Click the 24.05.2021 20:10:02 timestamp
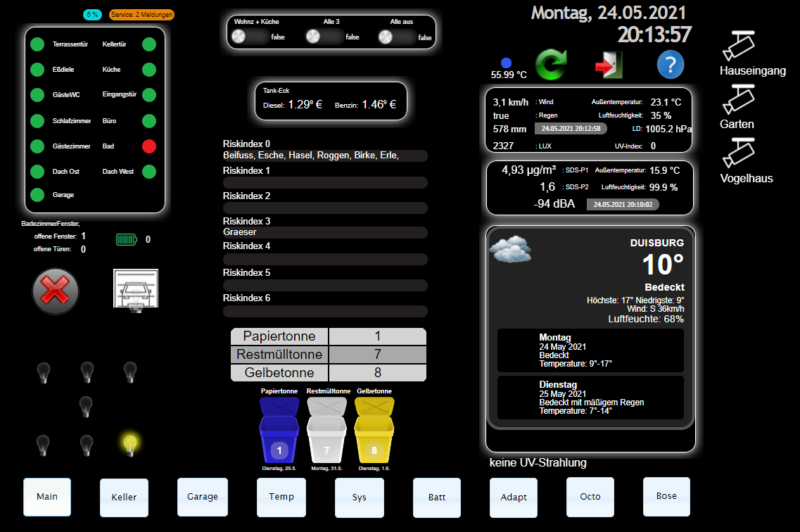The width and height of the screenshot is (800, 532). click(623, 205)
